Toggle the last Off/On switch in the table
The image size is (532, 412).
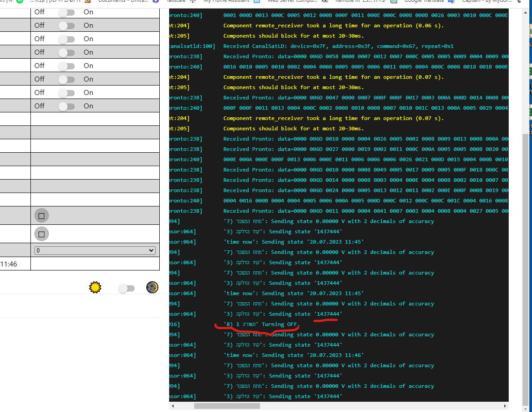coord(66,106)
